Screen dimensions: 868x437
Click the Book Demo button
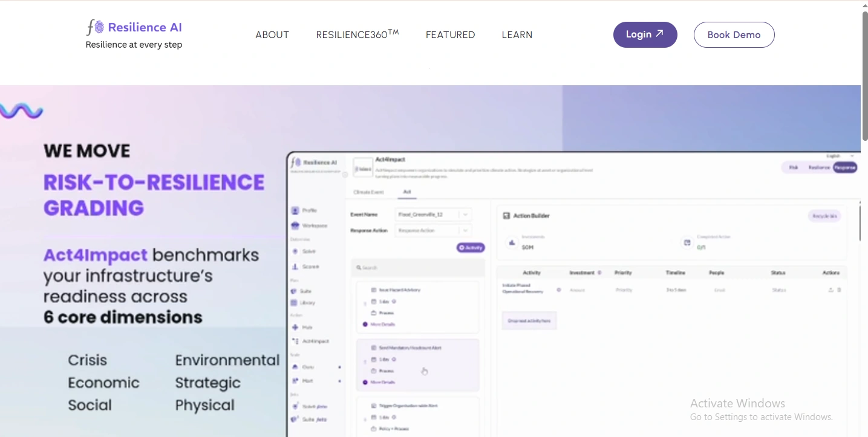[x=734, y=34]
